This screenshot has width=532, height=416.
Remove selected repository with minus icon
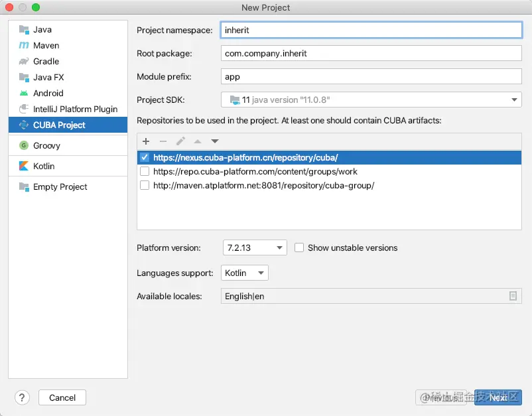click(163, 141)
